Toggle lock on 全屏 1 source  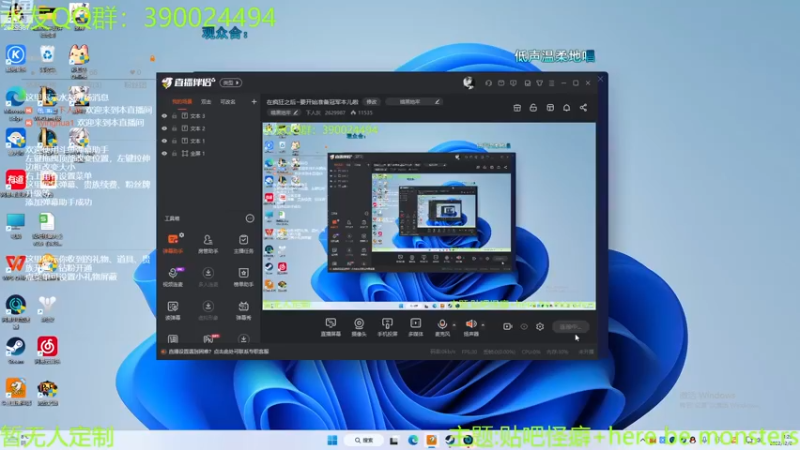tap(174, 153)
